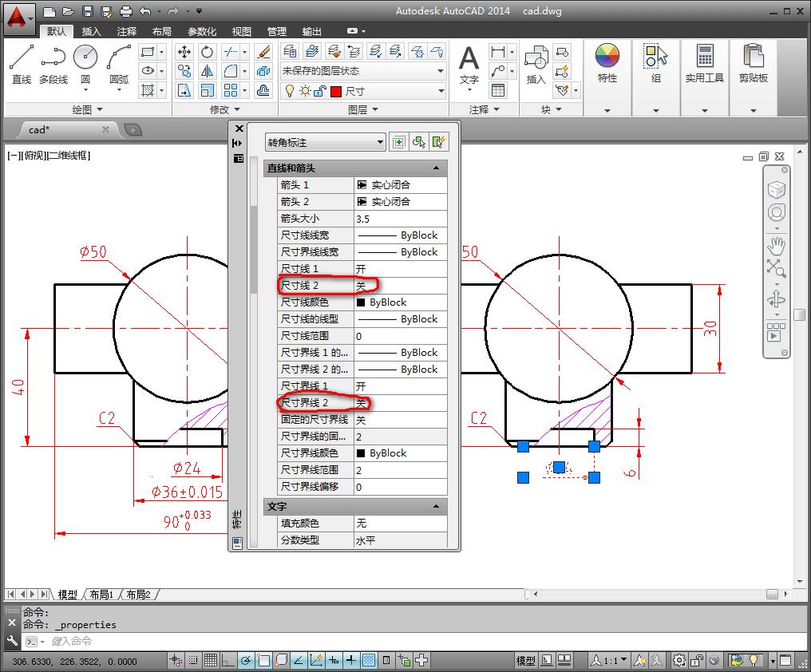Image resolution: width=811 pixels, height=672 pixels.
Task: Click the 俯视 viewport label
Action: click(x=32, y=156)
